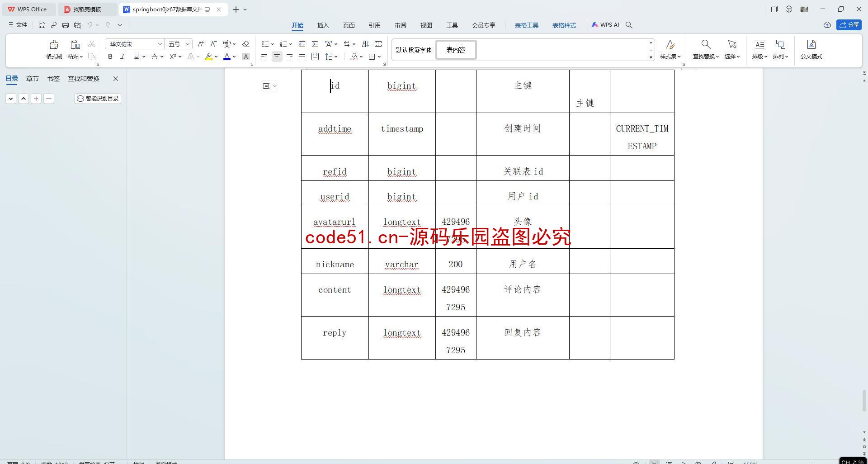Toggle Superscript formatting

pos(173,57)
